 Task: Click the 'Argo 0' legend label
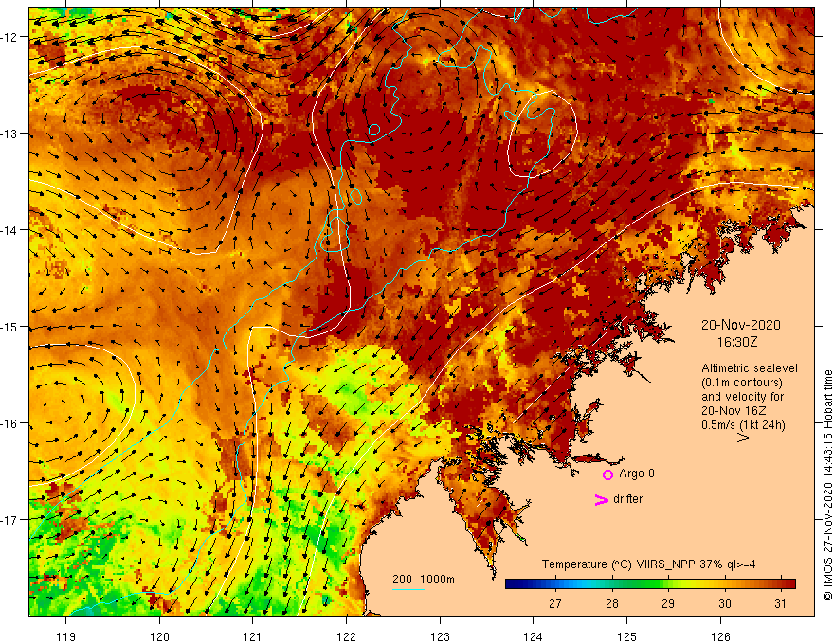(x=637, y=474)
